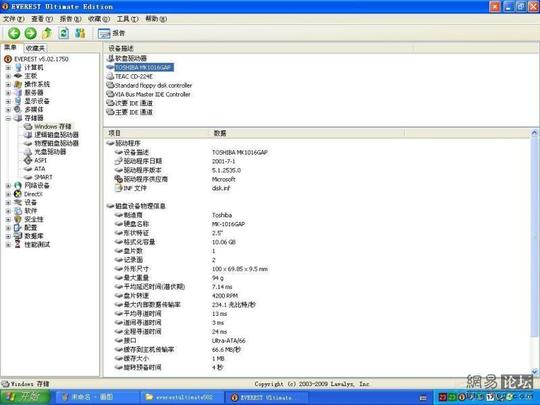Click the 报告 report toolbar button
540x405 pixels.
pos(111,33)
